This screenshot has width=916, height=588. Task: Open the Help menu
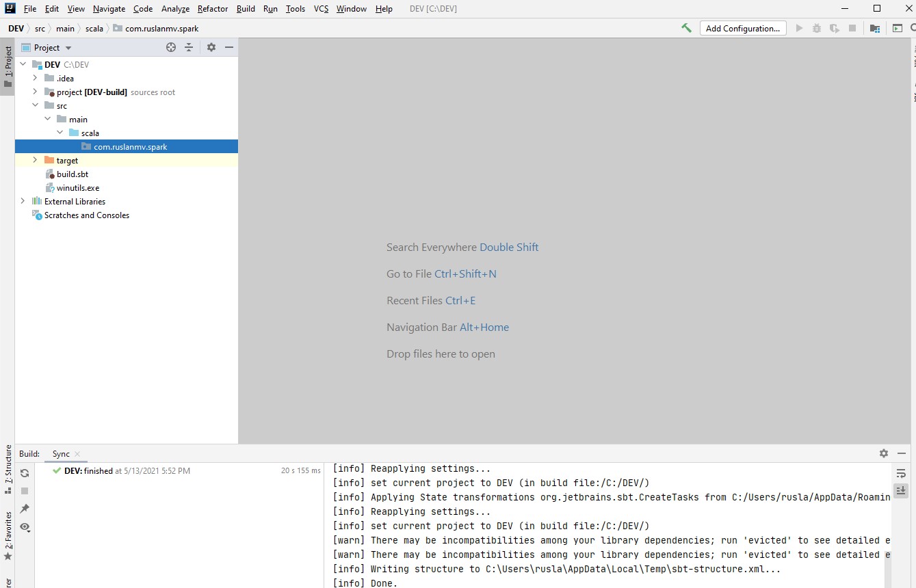pyautogui.click(x=384, y=9)
